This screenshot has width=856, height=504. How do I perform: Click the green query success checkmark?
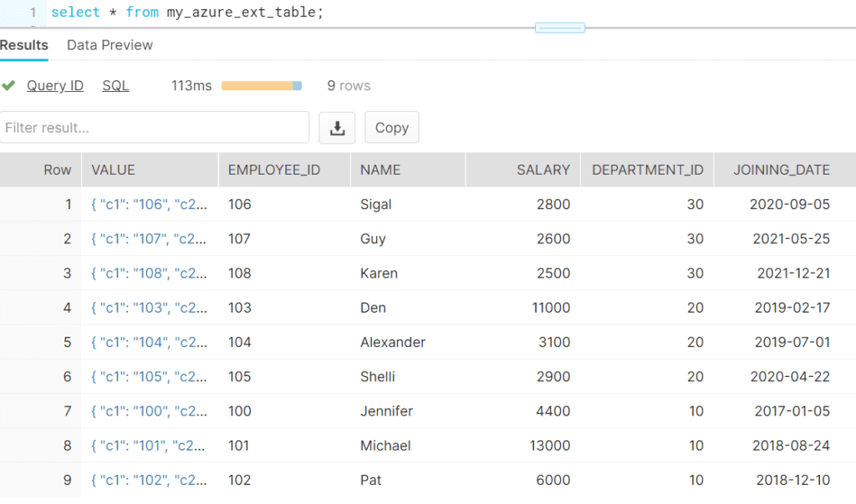[x=8, y=86]
